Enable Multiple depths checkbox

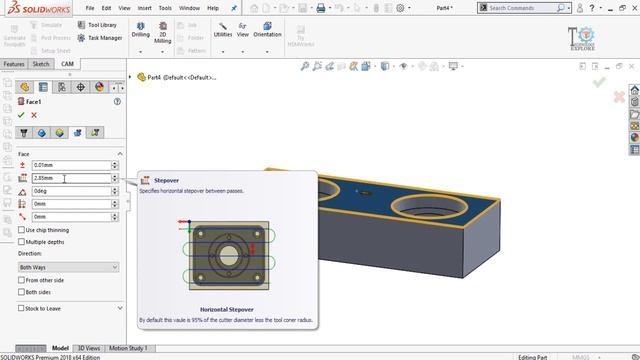pyautogui.click(x=21, y=242)
